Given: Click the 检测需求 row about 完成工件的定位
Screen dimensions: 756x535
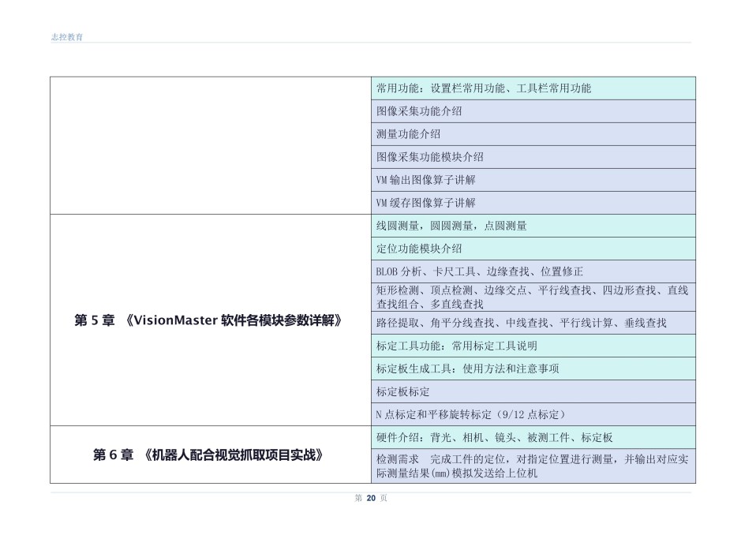Looking at the screenshot, I should click(533, 466).
